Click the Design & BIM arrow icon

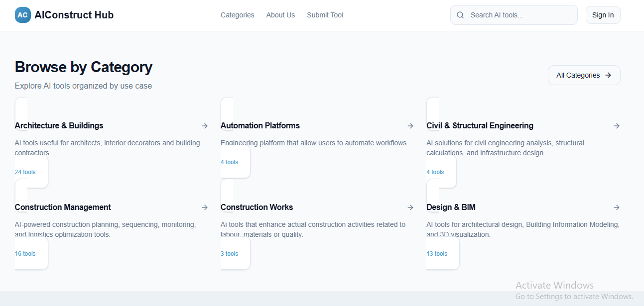[617, 207]
